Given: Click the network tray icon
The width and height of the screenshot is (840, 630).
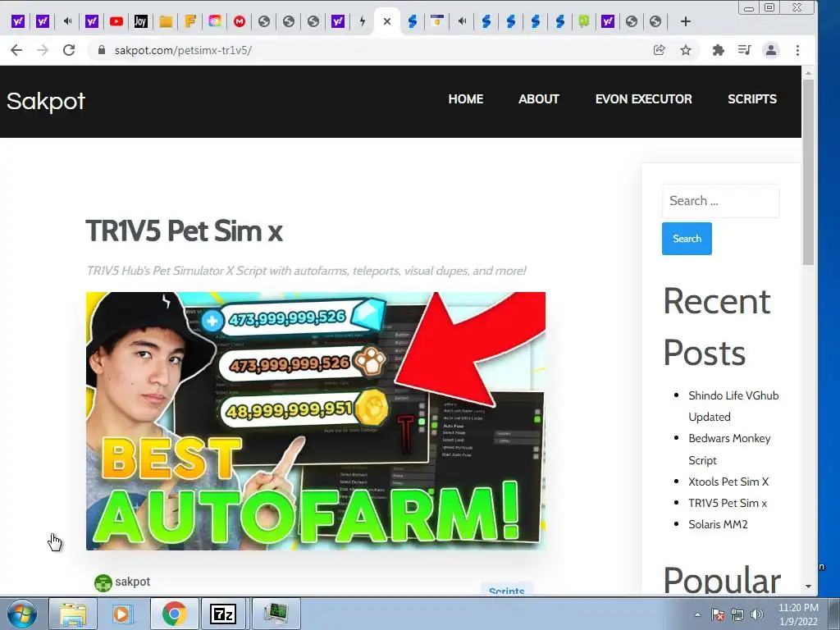Looking at the screenshot, I should point(737,614).
